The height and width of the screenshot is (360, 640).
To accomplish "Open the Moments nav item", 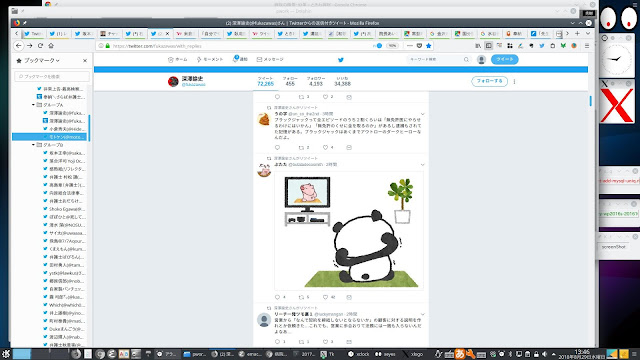I will pos(210,60).
